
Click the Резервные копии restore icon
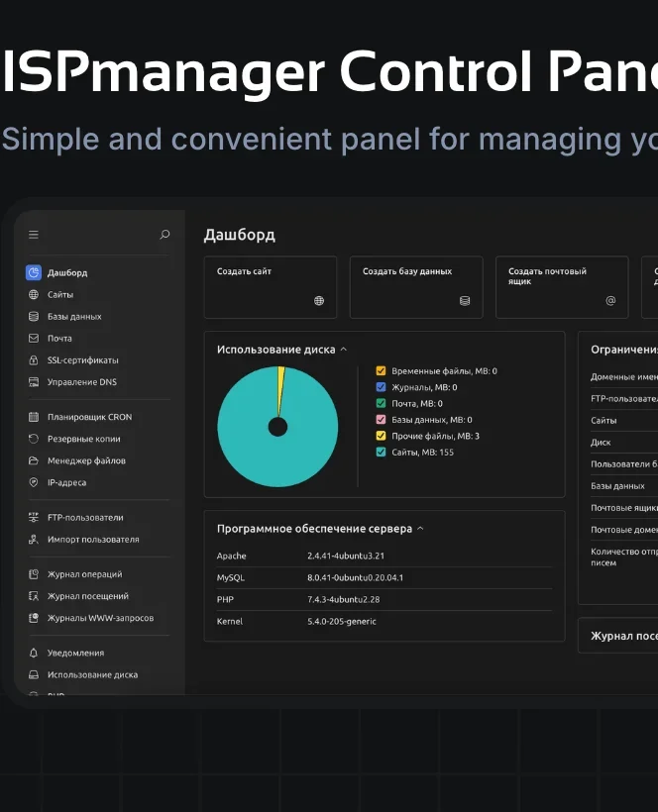click(34, 439)
